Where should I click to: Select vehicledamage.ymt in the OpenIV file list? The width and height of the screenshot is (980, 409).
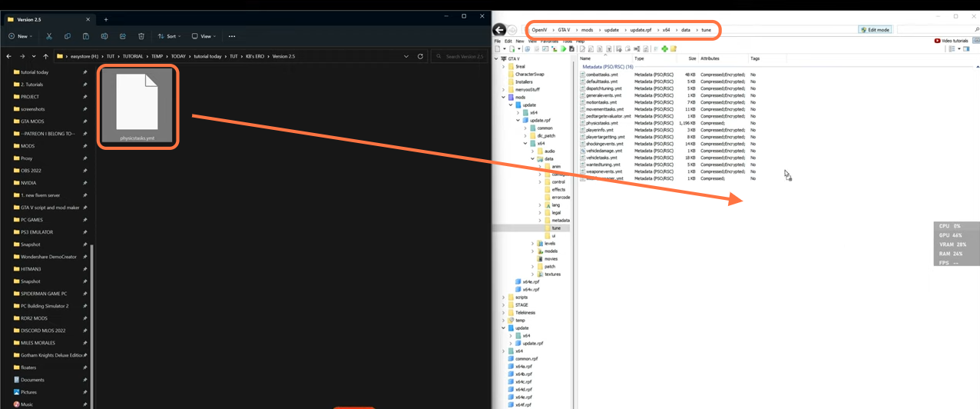pyautogui.click(x=604, y=151)
